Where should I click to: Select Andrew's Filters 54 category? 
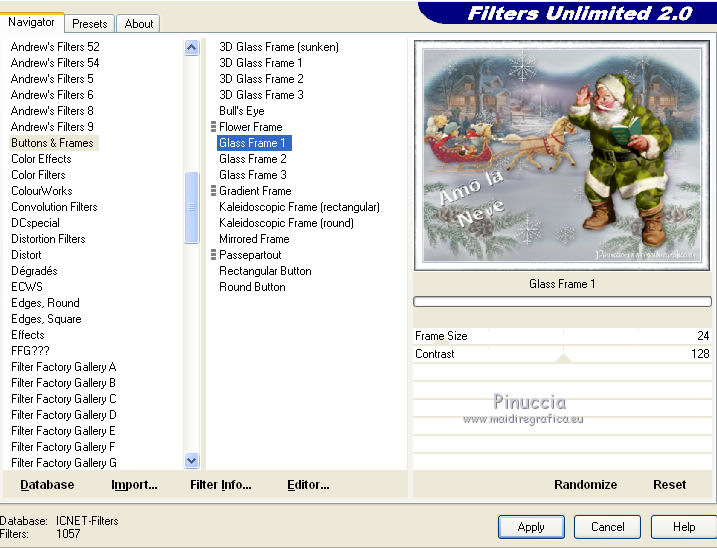point(55,63)
